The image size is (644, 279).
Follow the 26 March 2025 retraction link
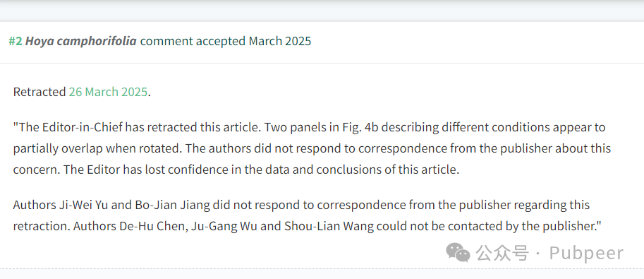[x=108, y=92]
